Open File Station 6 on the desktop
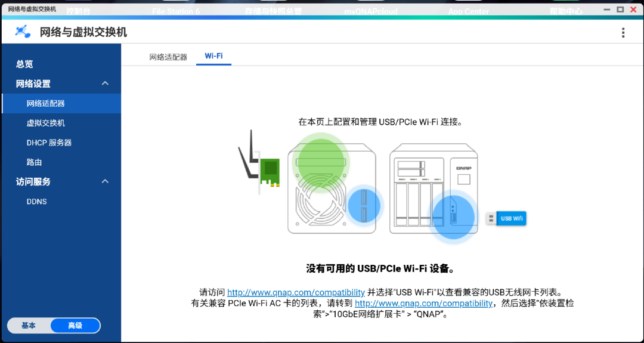The height and width of the screenshot is (343, 644). 176,11
